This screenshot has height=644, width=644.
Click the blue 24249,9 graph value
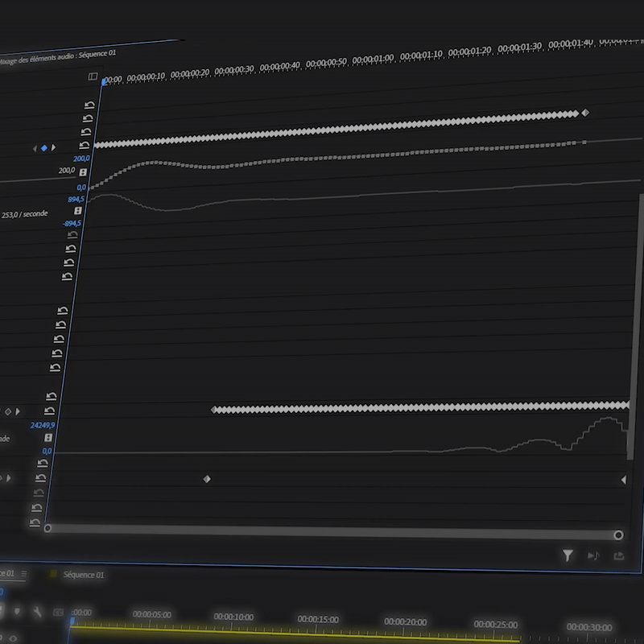pos(43,425)
